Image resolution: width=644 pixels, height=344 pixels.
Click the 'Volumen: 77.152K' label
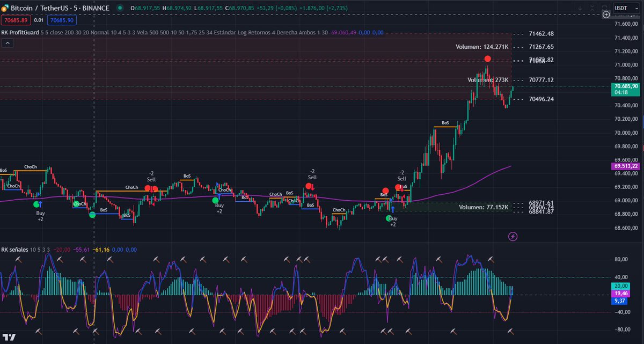pos(484,207)
